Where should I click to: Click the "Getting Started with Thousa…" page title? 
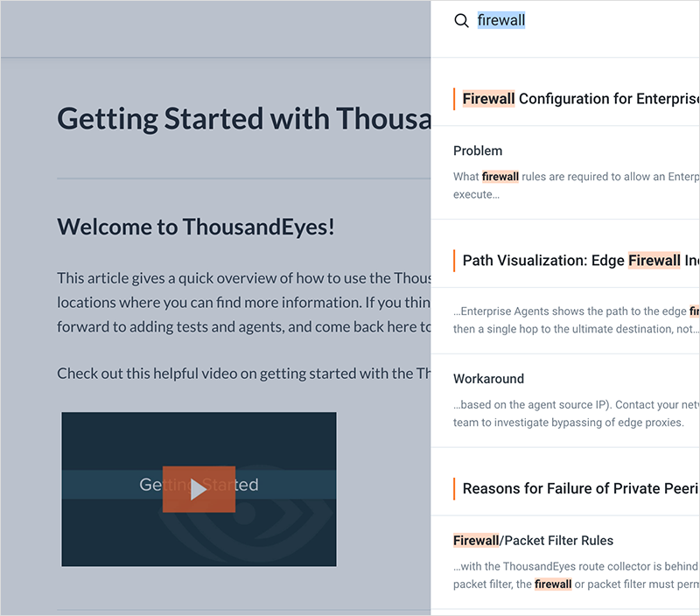tap(244, 118)
